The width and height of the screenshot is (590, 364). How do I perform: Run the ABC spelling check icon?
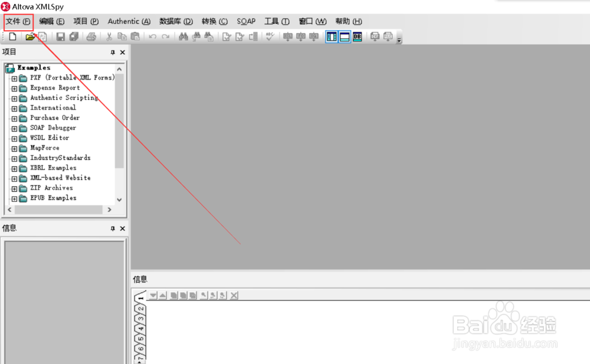(270, 37)
